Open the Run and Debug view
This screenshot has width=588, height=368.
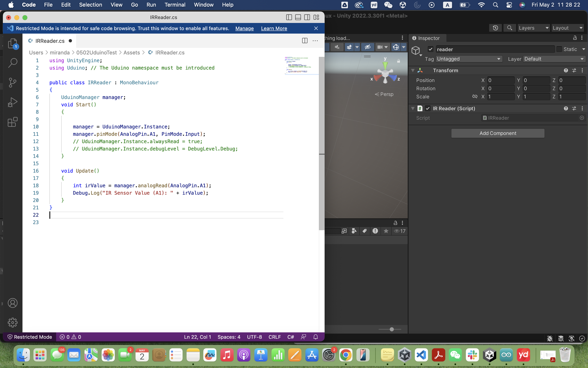point(12,102)
